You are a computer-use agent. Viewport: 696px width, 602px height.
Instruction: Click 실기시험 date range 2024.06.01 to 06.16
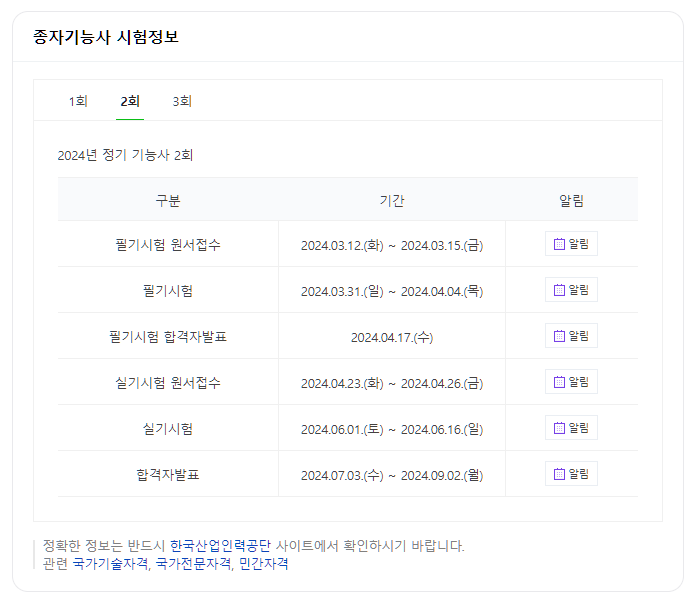point(392,429)
